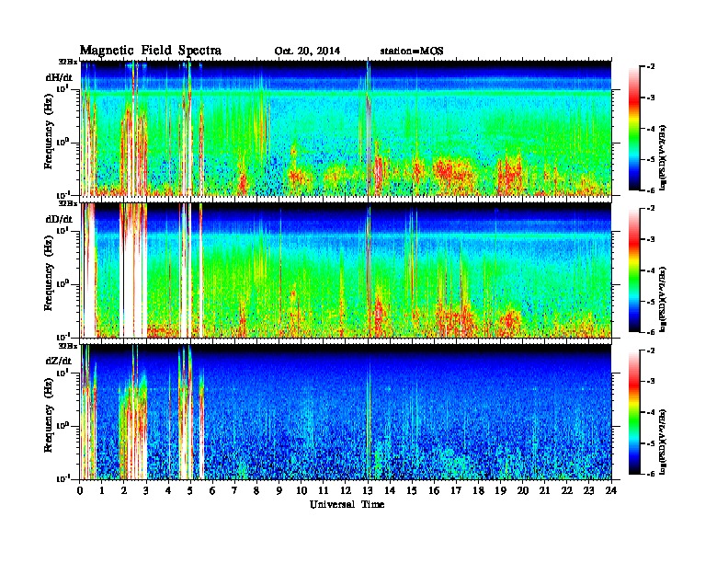Click hour tick label '21' on time axis
Image resolution: width=728 pixels, height=563 pixels.
pos(544,491)
